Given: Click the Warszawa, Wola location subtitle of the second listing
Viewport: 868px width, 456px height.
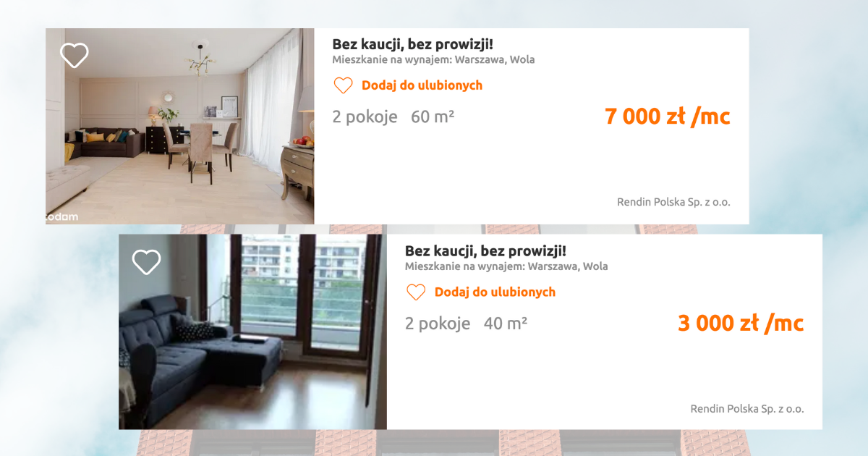Looking at the screenshot, I should [x=506, y=266].
